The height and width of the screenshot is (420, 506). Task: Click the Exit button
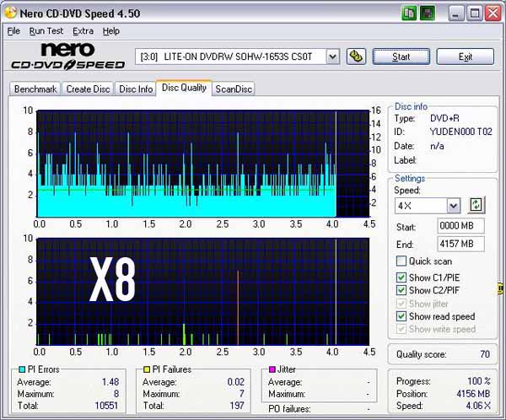tap(466, 57)
